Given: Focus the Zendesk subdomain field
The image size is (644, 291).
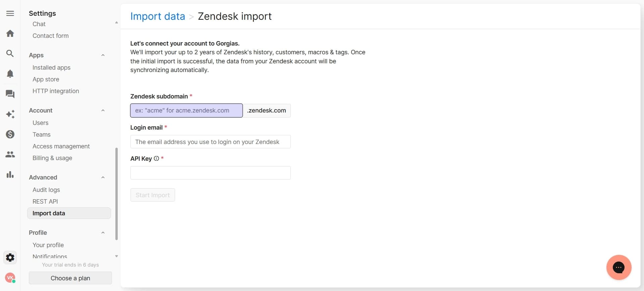Looking at the screenshot, I should [x=186, y=111].
